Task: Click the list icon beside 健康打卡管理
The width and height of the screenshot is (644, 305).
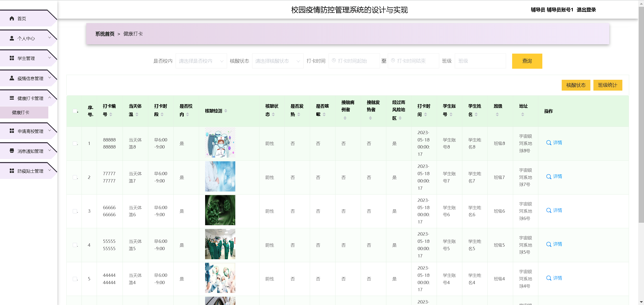Action: tap(12, 98)
